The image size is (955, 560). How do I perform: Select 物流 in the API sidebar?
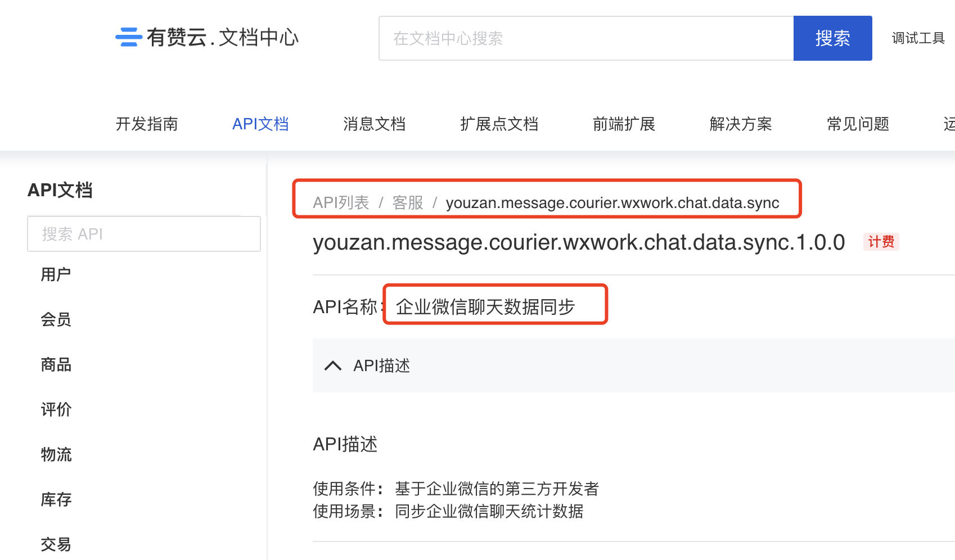[x=56, y=454]
